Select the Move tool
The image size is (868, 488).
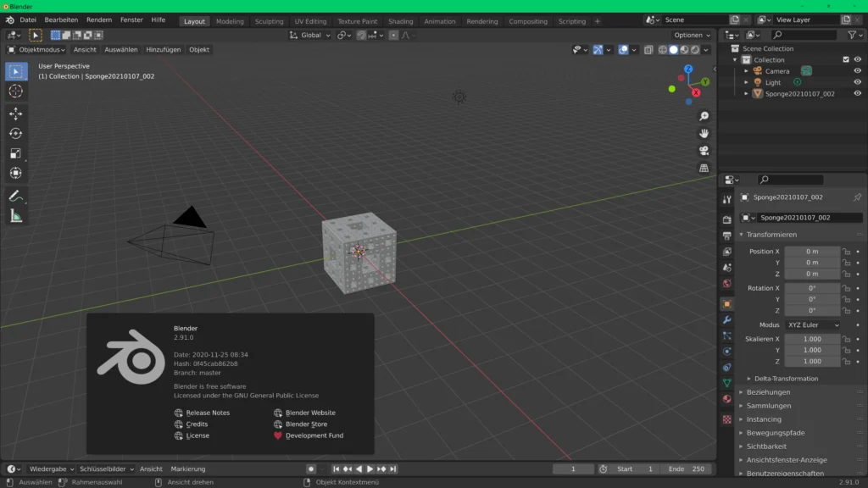point(15,114)
